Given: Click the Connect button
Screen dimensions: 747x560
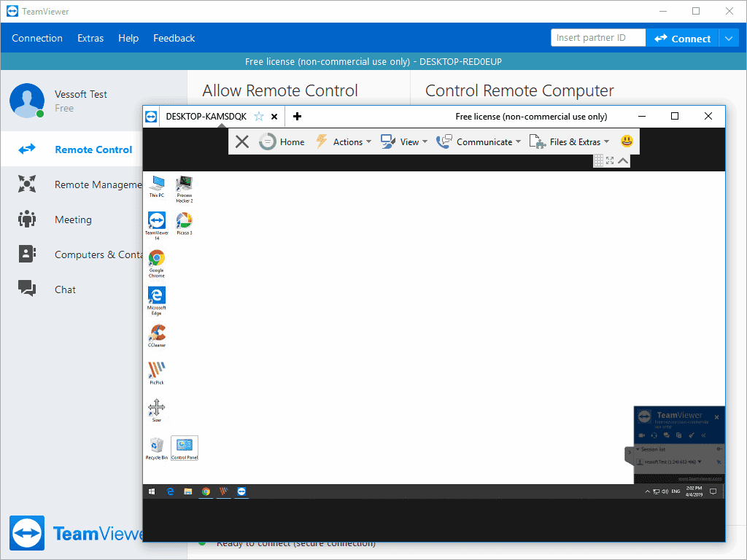Looking at the screenshot, I should 682,38.
